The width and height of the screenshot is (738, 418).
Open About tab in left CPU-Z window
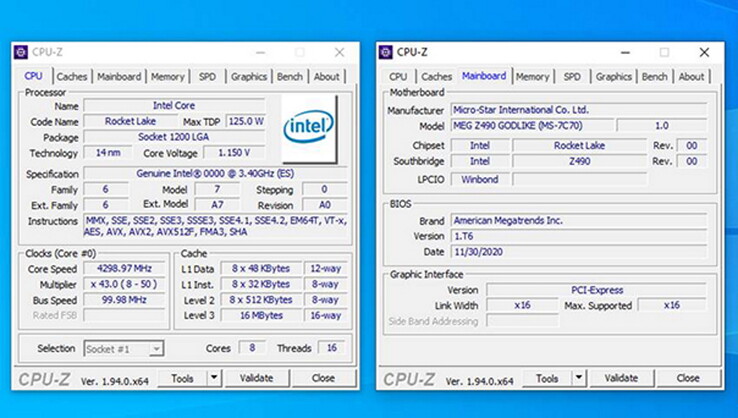(x=326, y=76)
